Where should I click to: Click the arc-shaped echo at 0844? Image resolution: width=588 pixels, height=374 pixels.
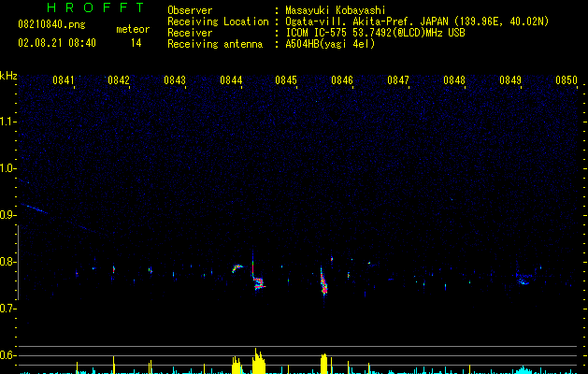(237, 268)
